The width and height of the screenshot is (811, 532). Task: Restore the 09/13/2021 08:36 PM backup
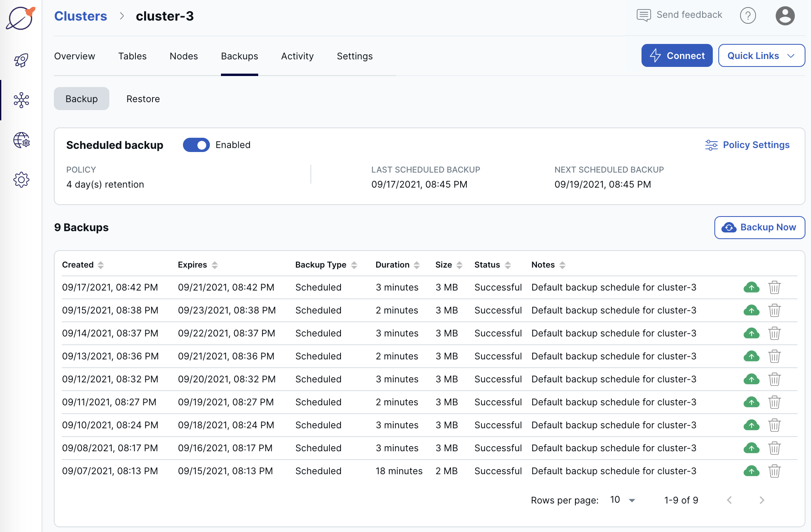[751, 356]
